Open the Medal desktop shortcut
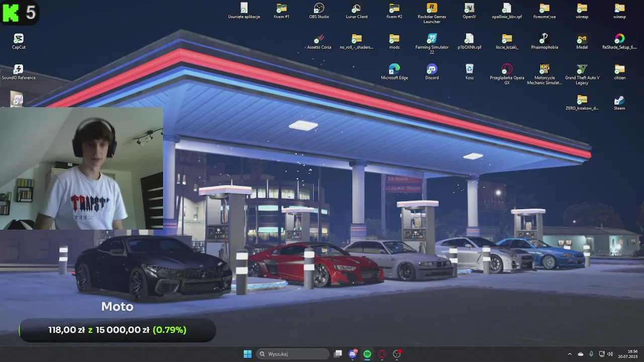This screenshot has width=644, height=362. (x=582, y=42)
